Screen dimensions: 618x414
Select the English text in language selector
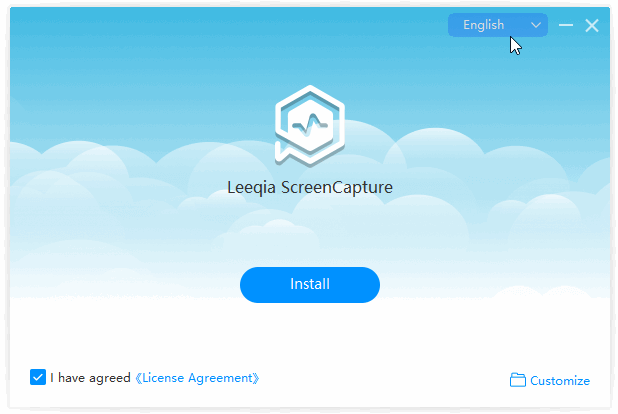pyautogui.click(x=484, y=25)
